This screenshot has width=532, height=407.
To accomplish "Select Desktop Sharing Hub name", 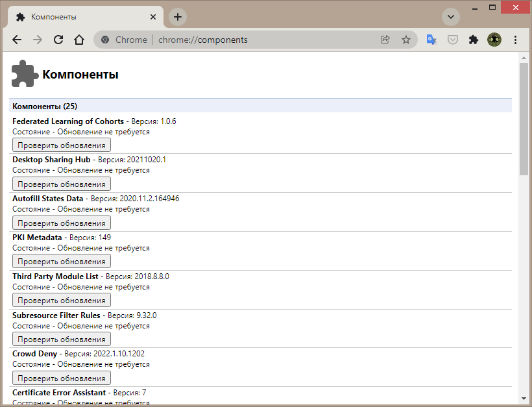I will click(x=51, y=160).
